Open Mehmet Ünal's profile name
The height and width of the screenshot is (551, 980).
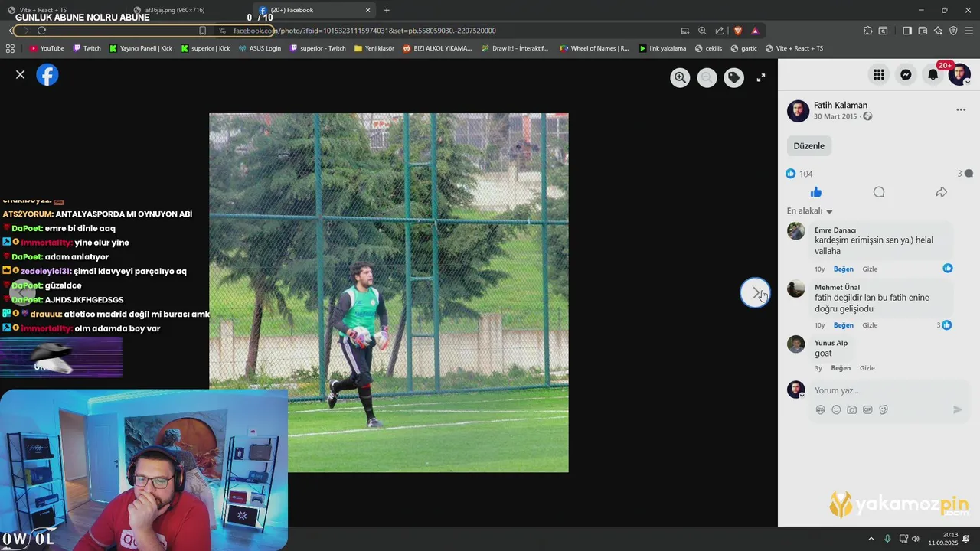pyautogui.click(x=837, y=288)
